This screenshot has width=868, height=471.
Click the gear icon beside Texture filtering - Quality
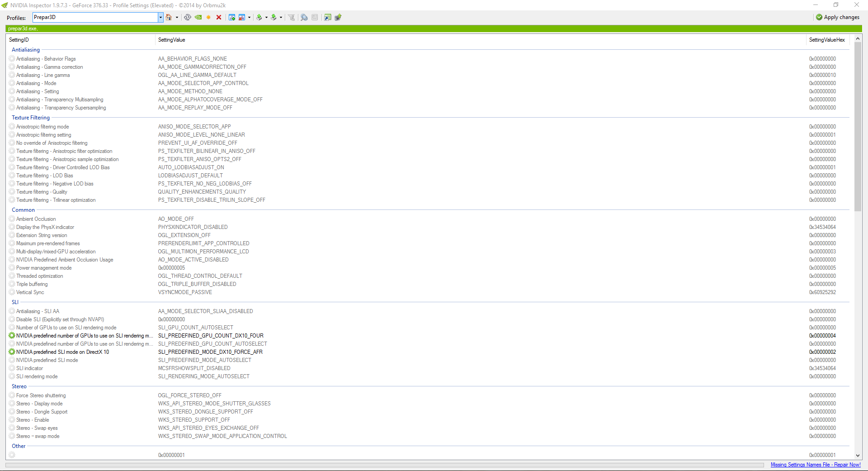[x=12, y=192]
